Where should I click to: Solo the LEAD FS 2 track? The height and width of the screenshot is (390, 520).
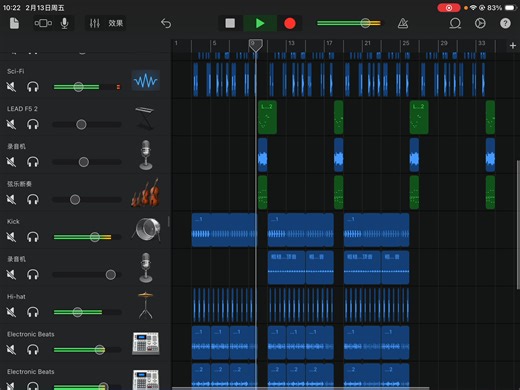coord(33,125)
